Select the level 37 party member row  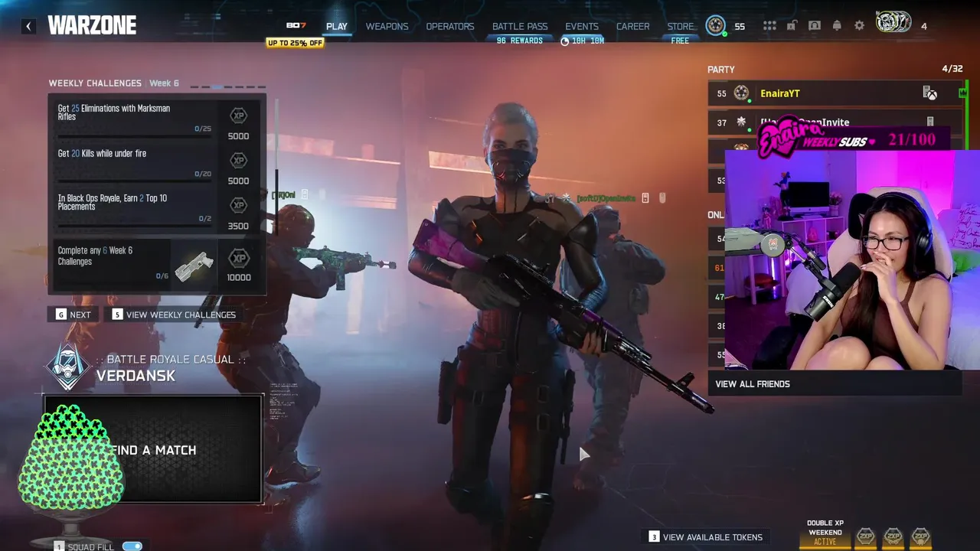835,122
